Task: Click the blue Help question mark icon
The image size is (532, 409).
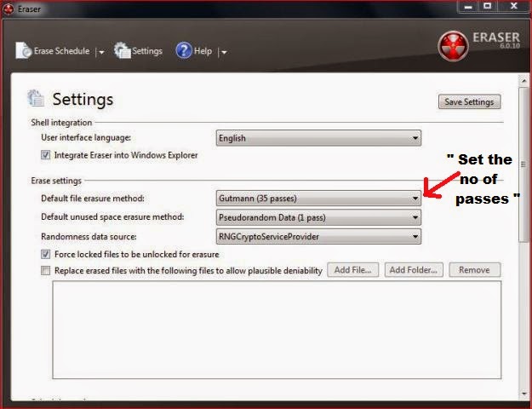Action: tap(184, 50)
